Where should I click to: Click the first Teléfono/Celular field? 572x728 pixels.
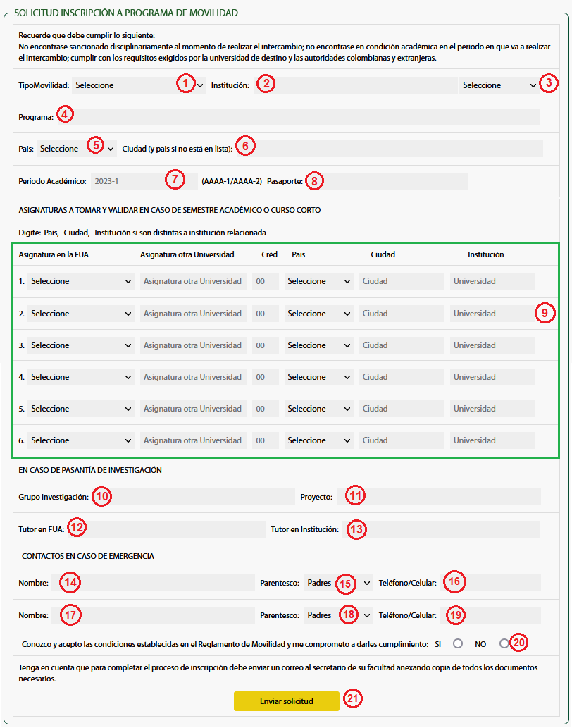pos(490,583)
